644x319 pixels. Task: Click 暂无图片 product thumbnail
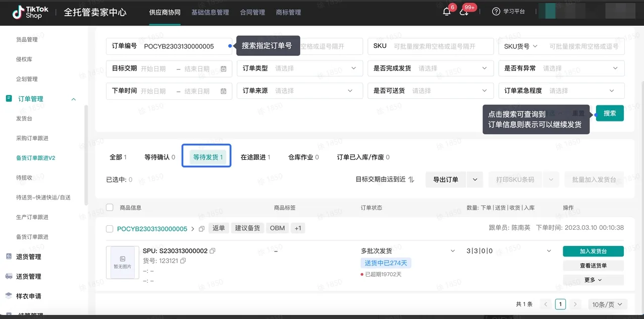(x=123, y=263)
